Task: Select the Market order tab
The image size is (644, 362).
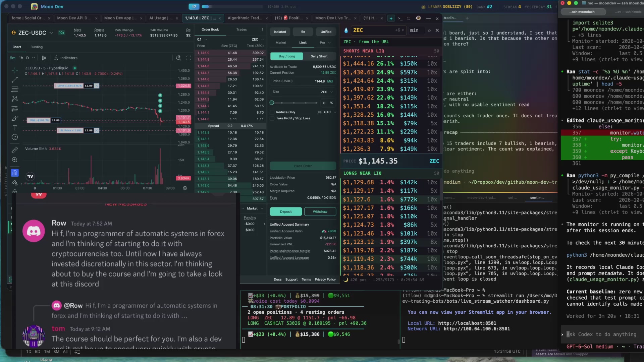Action: pos(281,43)
